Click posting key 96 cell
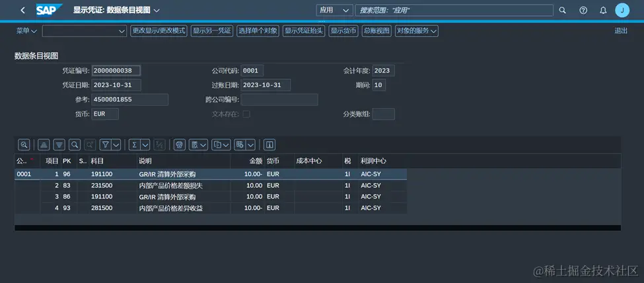Screen dimensions: 644x283 pos(69,174)
